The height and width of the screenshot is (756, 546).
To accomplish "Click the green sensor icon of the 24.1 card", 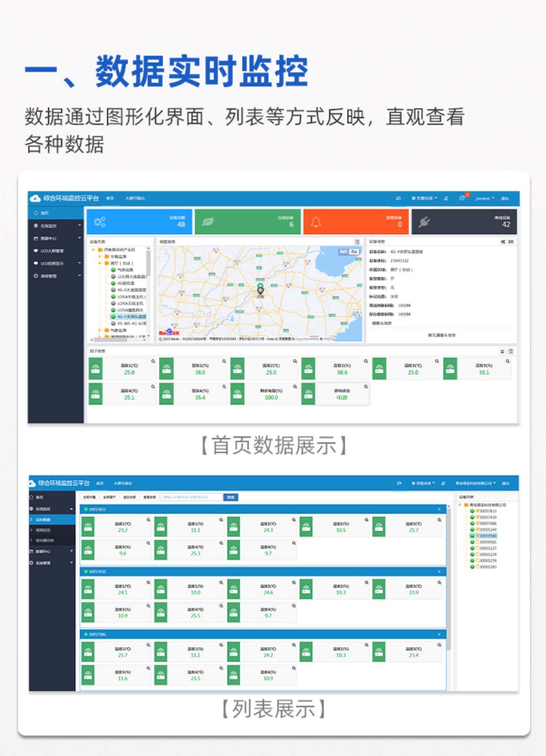I will (88, 589).
